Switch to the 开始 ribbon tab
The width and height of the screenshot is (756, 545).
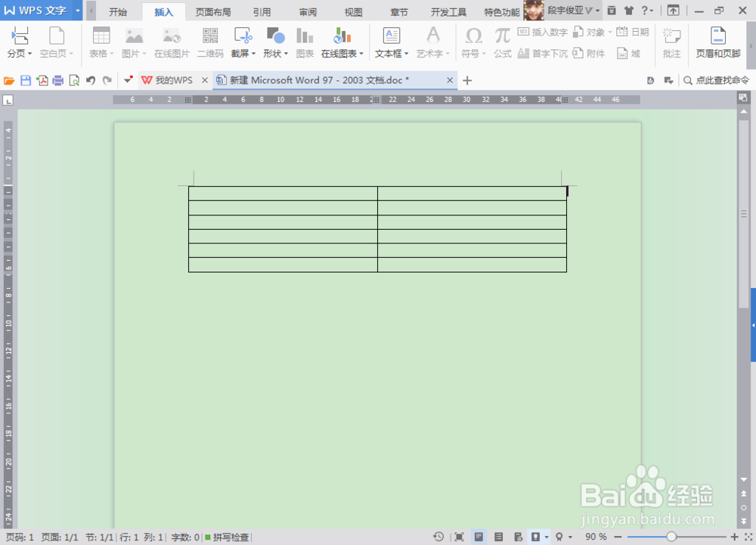point(118,12)
